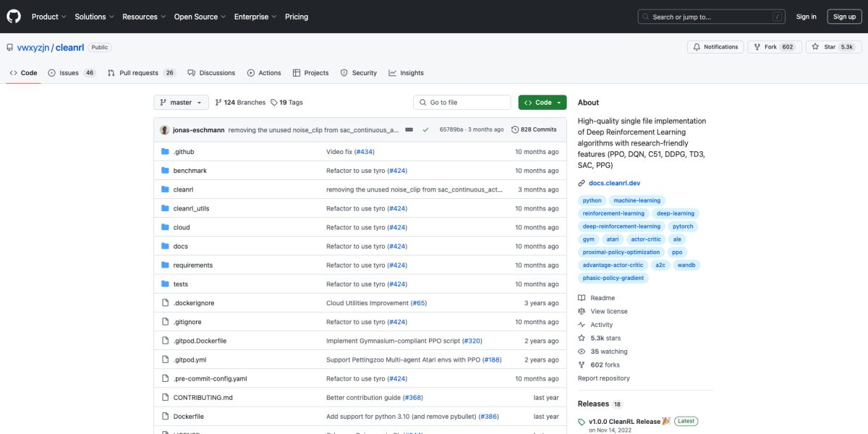Viewport: 868px width, 434px height.
Task: Select the reinforcement-learning topic tag
Action: 613,213
